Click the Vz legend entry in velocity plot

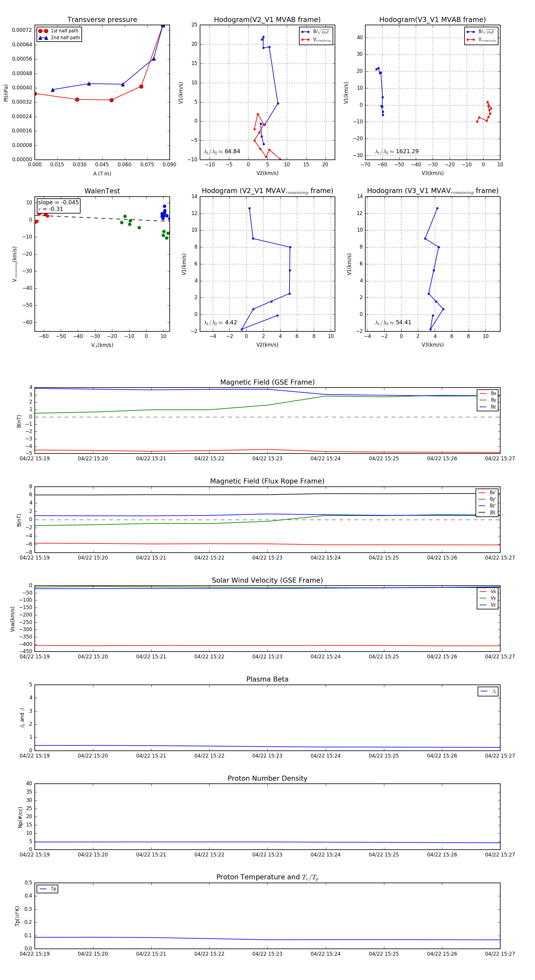[x=488, y=605]
